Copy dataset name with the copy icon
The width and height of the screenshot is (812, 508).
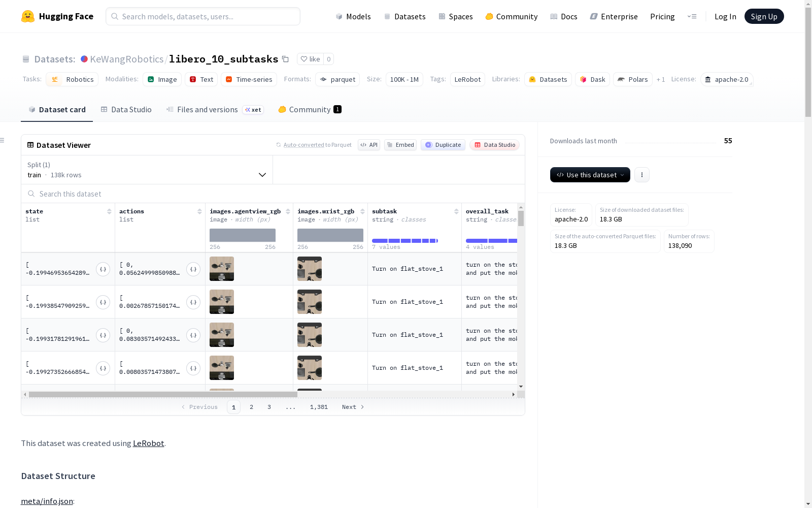(x=285, y=59)
